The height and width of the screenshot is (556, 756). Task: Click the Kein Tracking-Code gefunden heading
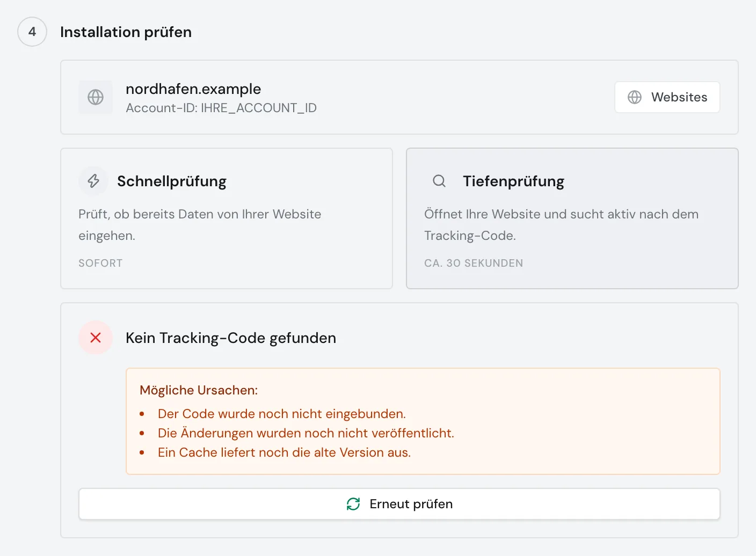point(231,338)
